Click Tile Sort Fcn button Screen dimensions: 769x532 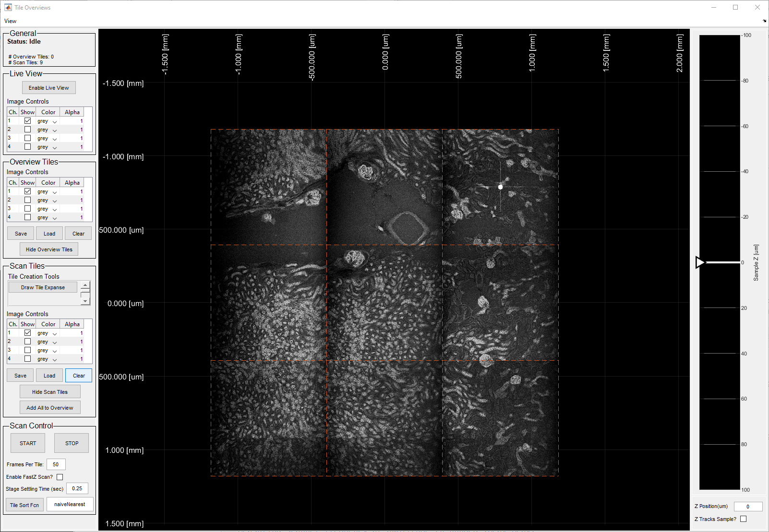[24, 505]
